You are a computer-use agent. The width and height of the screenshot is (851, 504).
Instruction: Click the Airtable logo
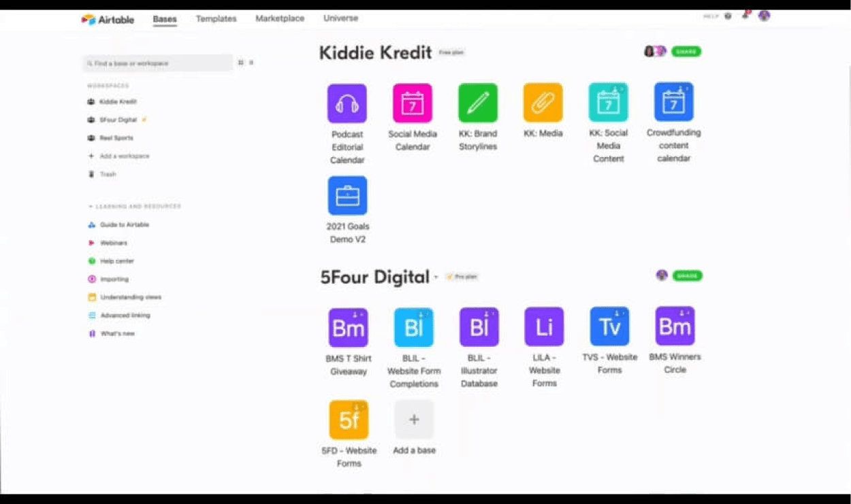[108, 19]
